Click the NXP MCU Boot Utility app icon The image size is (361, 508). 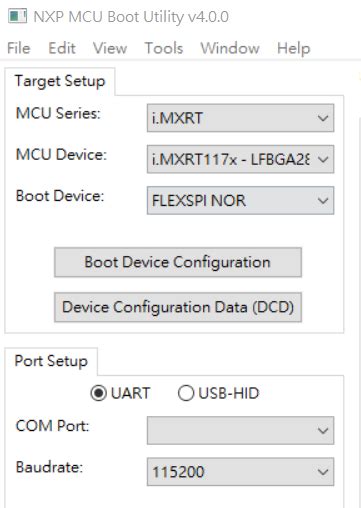click(17, 16)
